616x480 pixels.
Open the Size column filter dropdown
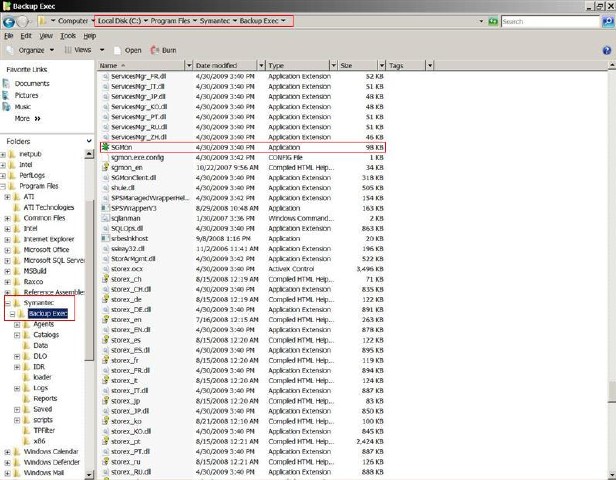point(382,65)
